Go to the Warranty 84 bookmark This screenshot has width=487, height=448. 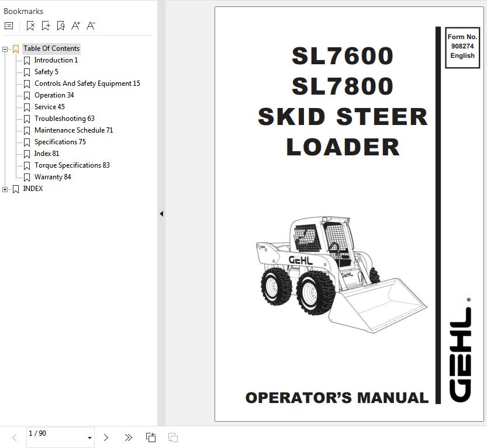click(x=53, y=177)
